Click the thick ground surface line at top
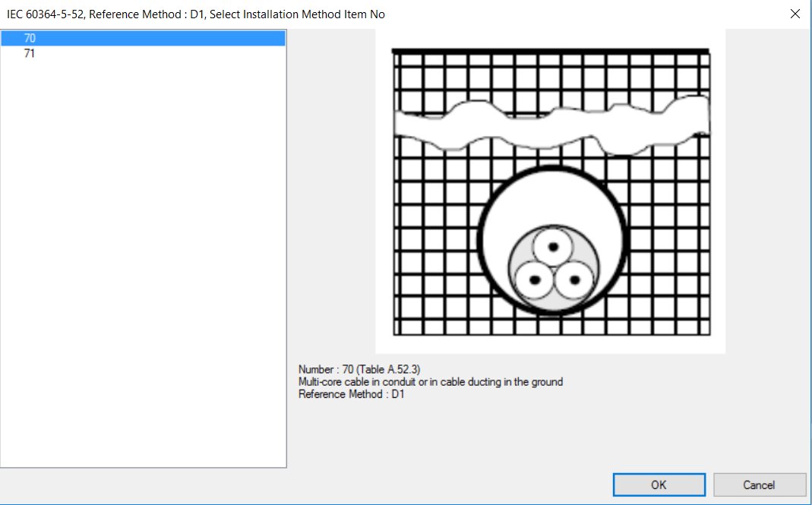812x505 pixels. 550,51
